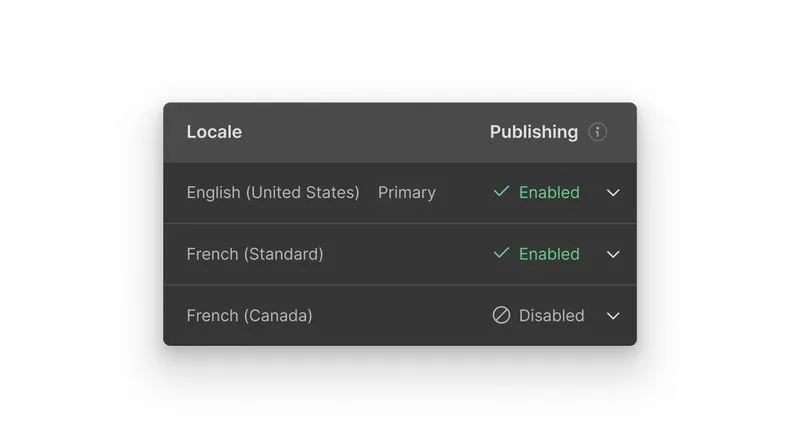This screenshot has width=800, height=447.
Task: Expand the French (Canada) publishing chevron
Action: tap(613, 316)
